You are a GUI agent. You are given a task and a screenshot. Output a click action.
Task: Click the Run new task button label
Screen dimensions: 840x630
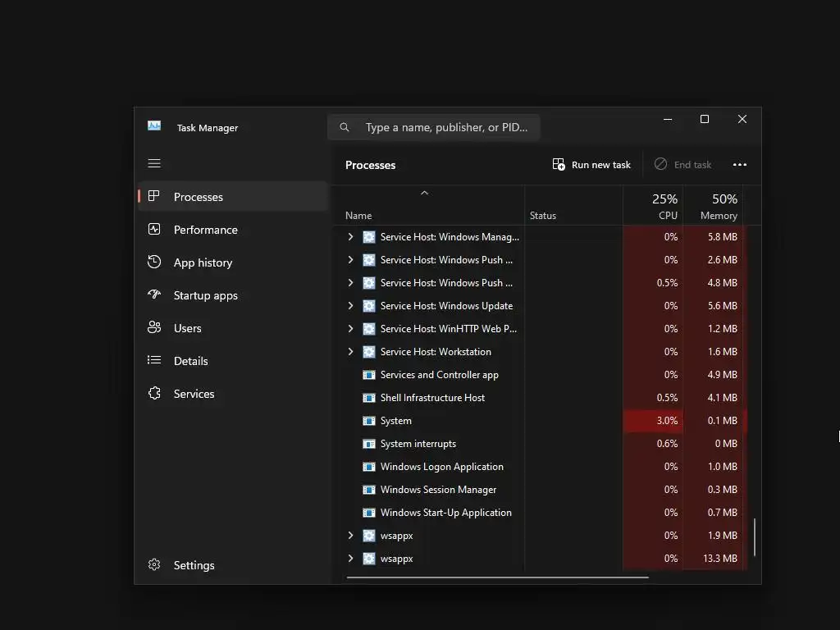point(601,165)
